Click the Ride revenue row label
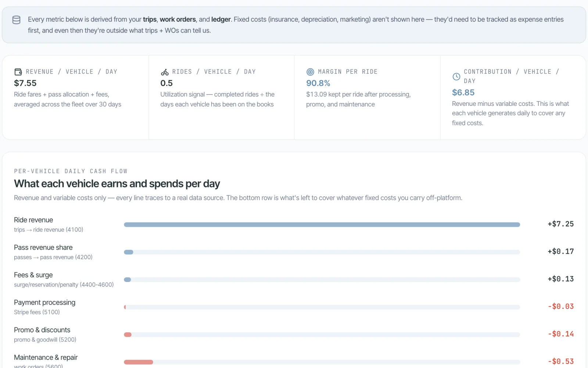This screenshot has height=368, width=588. click(33, 220)
